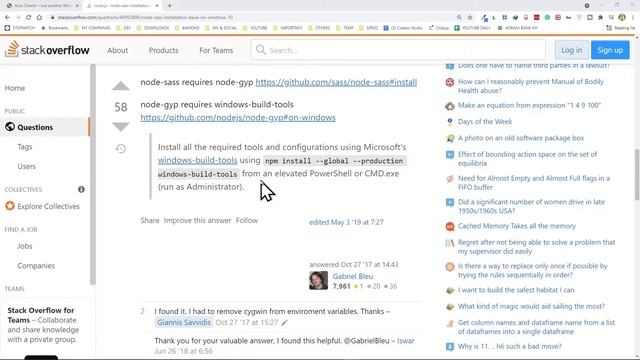
Task: Upvote the node-gyp answer
Action: point(121,86)
